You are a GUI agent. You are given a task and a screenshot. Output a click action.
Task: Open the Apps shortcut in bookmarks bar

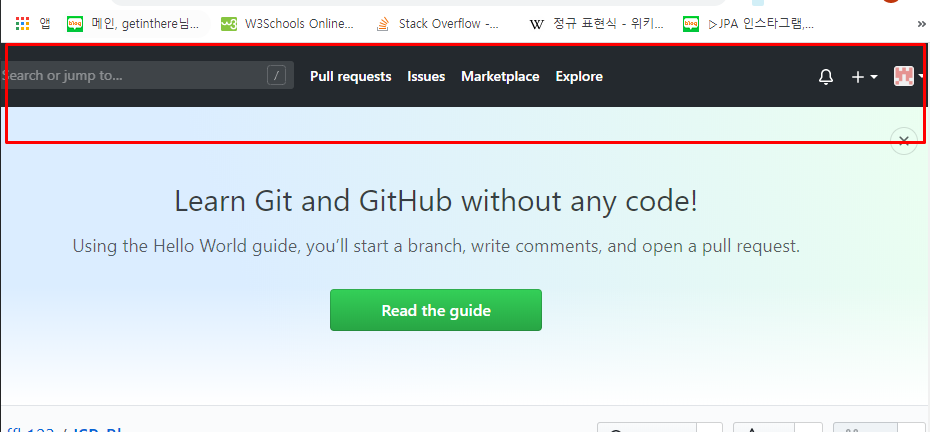coord(33,24)
